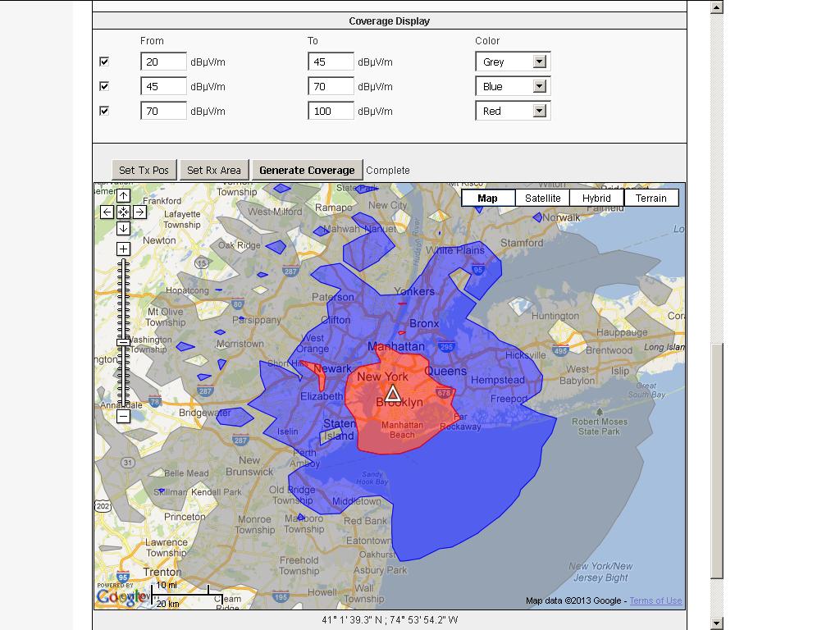The width and height of the screenshot is (840, 630).
Task: Click the Trenton label on the map
Action: coord(162,572)
